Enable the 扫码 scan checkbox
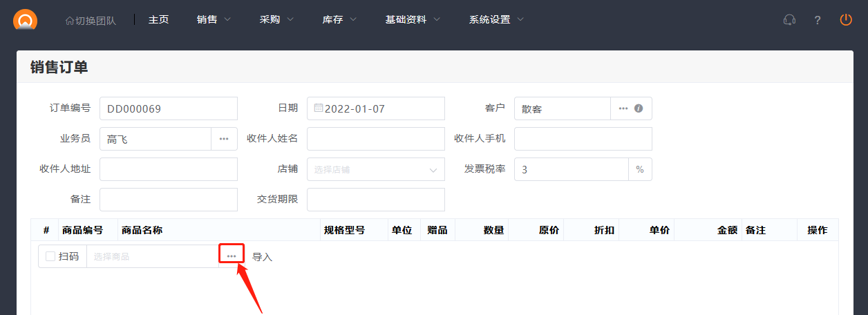The height and width of the screenshot is (315, 868). click(x=50, y=256)
